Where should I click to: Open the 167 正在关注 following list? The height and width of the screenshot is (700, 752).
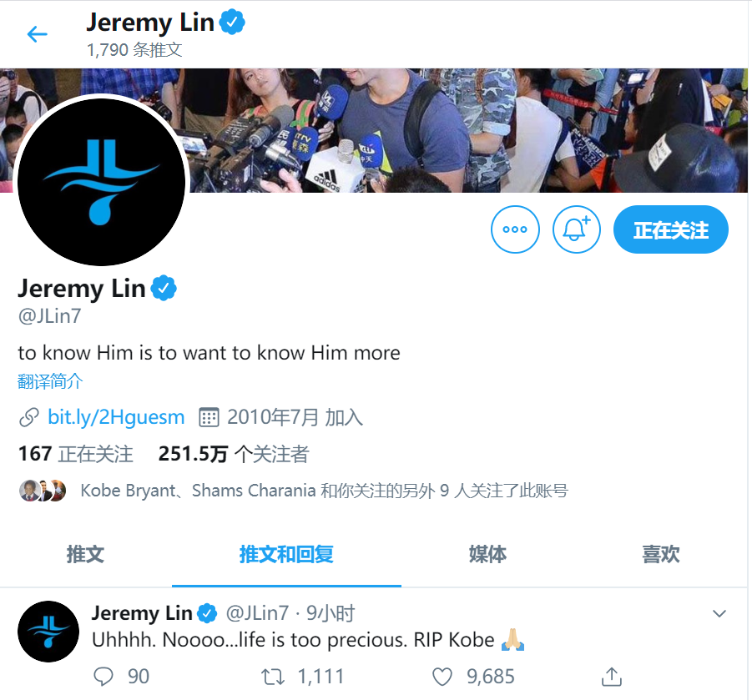tap(76, 454)
